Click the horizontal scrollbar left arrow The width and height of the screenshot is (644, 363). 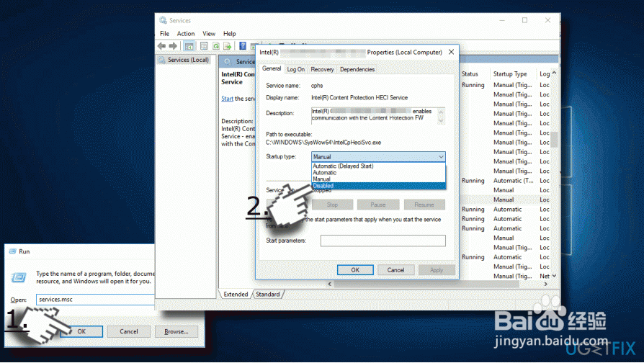tap(329, 284)
